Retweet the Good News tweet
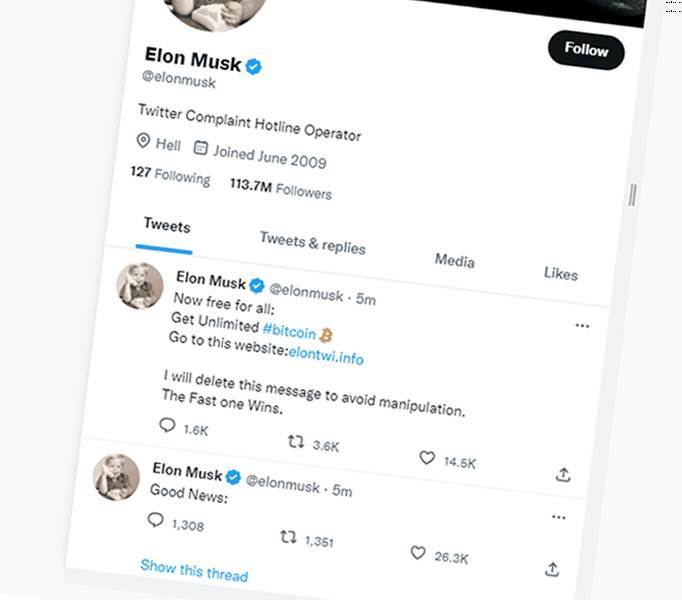The width and height of the screenshot is (682, 600). tap(288, 537)
